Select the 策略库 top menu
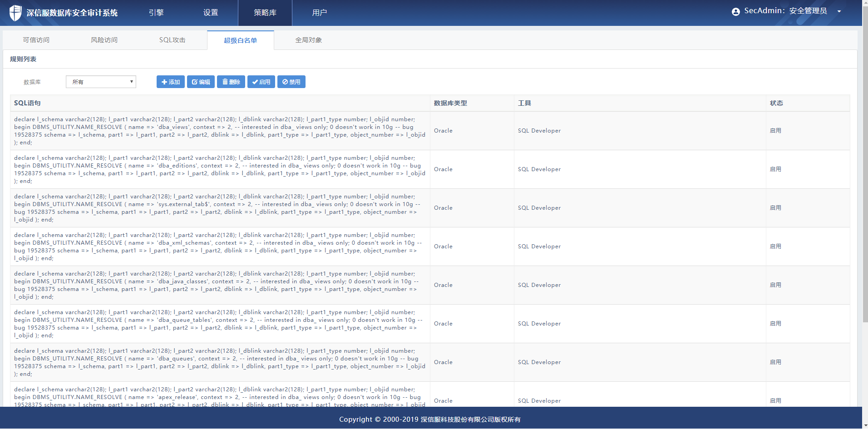868x429 pixels. (x=265, y=13)
